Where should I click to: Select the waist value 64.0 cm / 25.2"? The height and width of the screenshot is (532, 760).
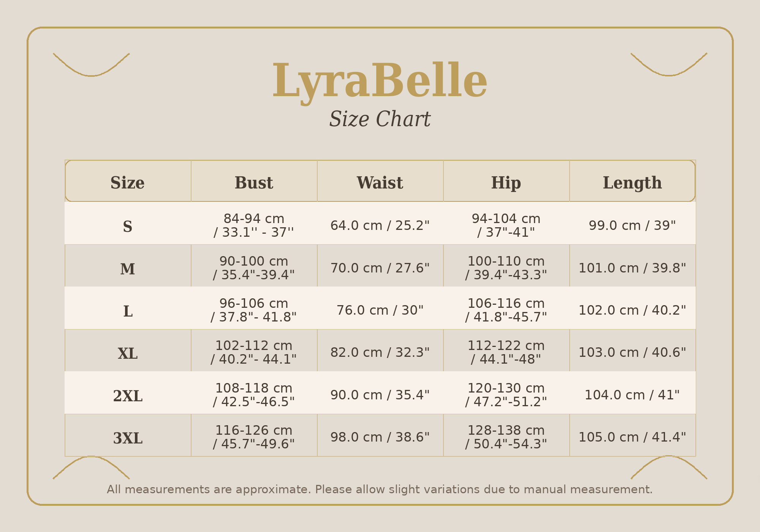(380, 225)
